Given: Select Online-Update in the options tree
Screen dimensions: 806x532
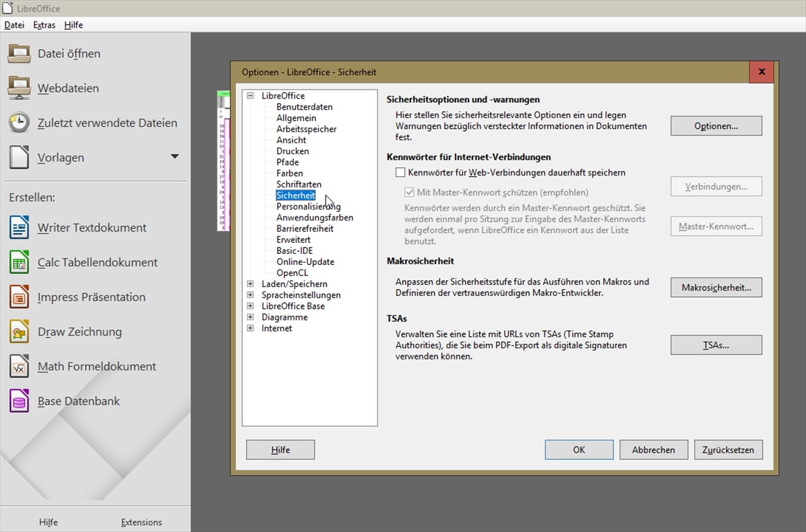Looking at the screenshot, I should pos(305,261).
